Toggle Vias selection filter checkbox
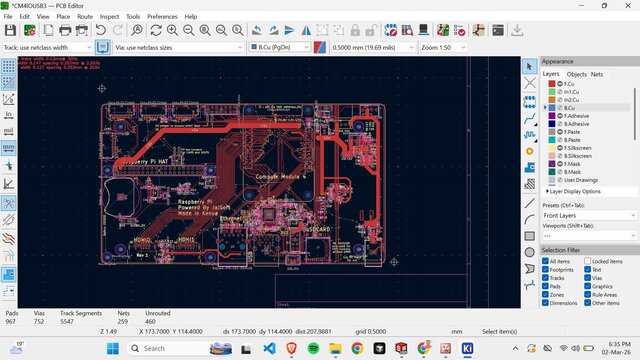The width and height of the screenshot is (640, 360). (x=587, y=278)
